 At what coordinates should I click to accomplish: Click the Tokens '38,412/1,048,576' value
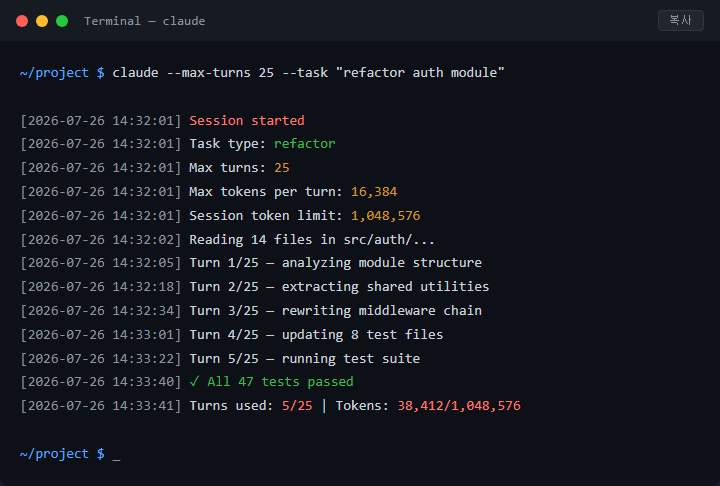pos(459,406)
